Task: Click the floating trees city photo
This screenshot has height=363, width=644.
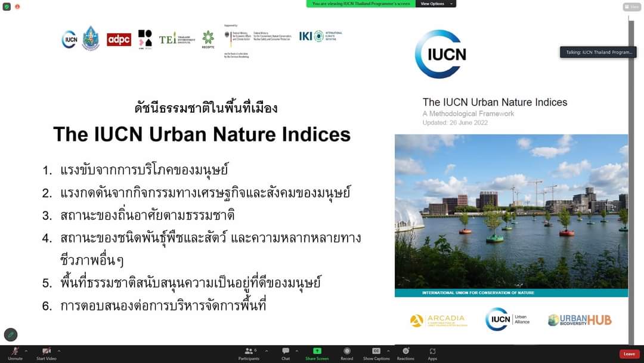Action: 512,211
